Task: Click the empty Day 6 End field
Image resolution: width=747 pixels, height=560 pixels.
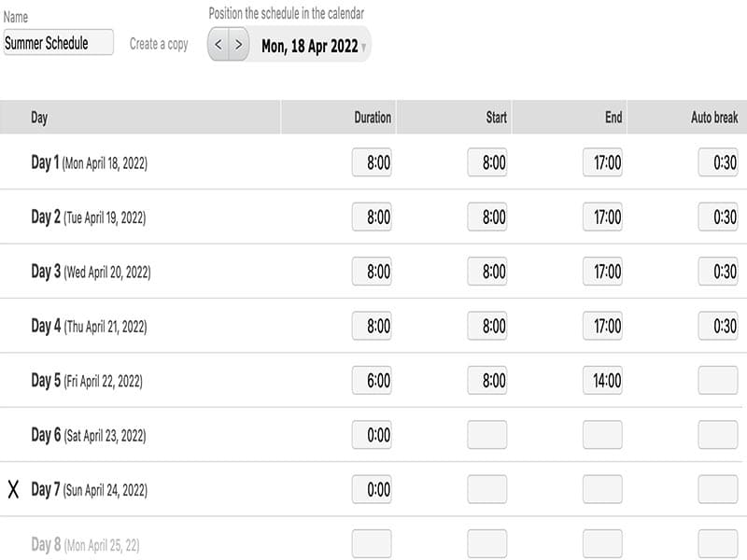Action: coord(602,435)
